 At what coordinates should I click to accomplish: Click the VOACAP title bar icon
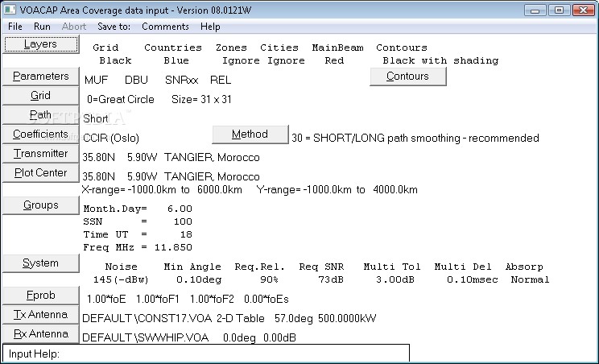point(10,10)
